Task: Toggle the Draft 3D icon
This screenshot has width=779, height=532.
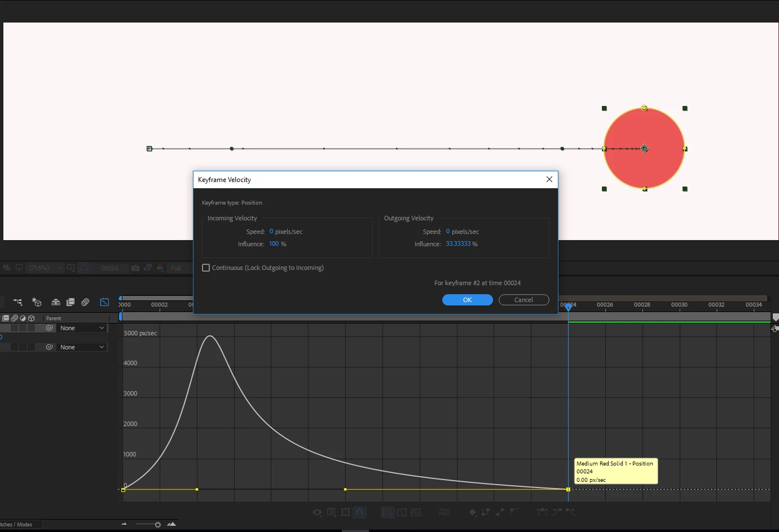Action: coord(37,302)
